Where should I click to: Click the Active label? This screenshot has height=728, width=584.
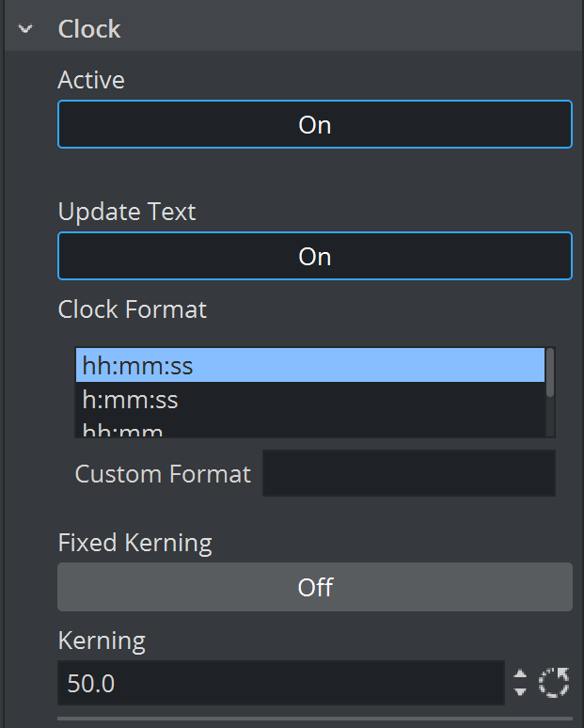coord(91,80)
